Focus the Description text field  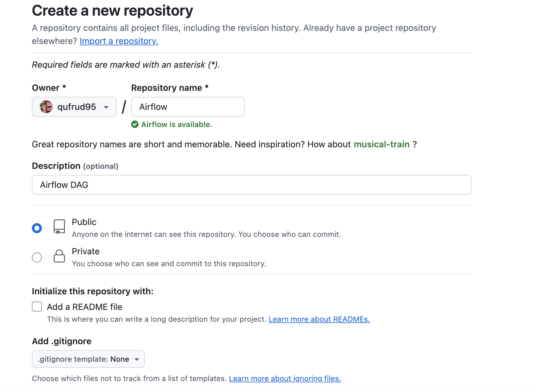point(251,185)
